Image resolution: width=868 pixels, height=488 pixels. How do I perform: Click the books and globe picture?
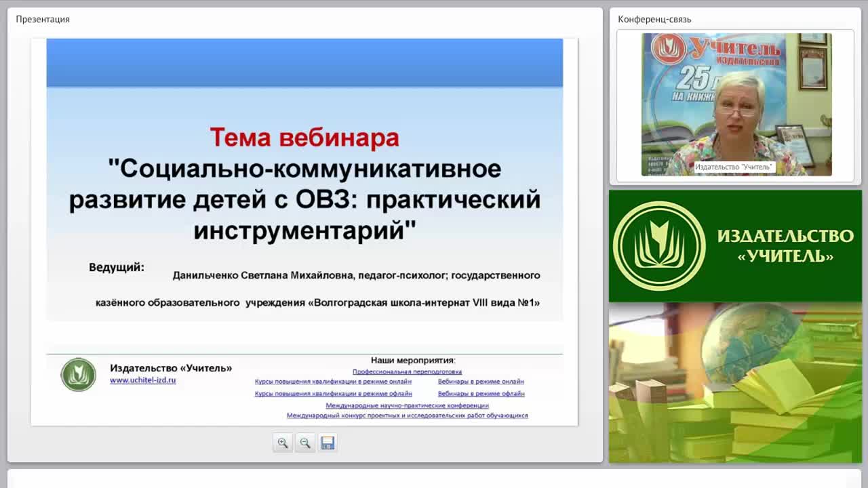(735, 383)
